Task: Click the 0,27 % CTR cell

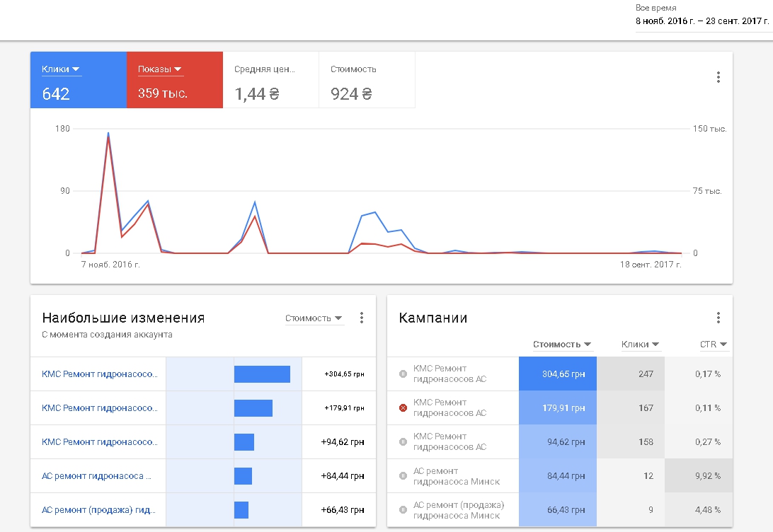Action: click(699, 442)
